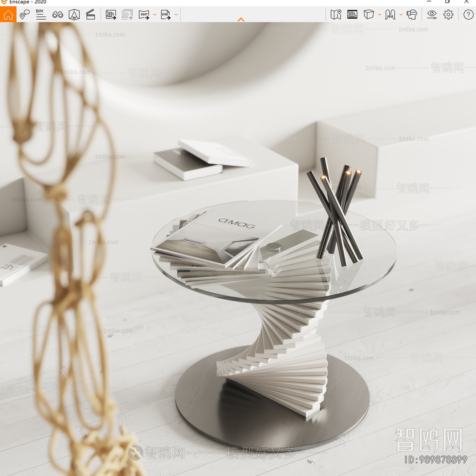
Task: Open General Settings gear icon
Action: [448, 14]
